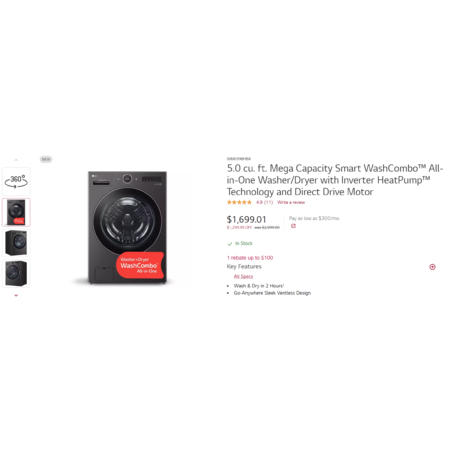Open the 1 rebate up to $100 link
Viewport: 450px width, 450px height.
click(x=250, y=258)
